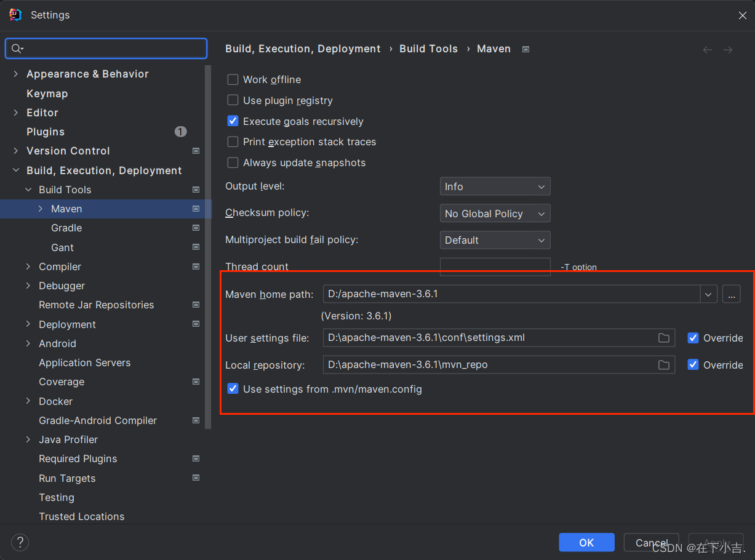Expand the Docker node
This screenshot has height=560, width=755.
[x=28, y=401]
